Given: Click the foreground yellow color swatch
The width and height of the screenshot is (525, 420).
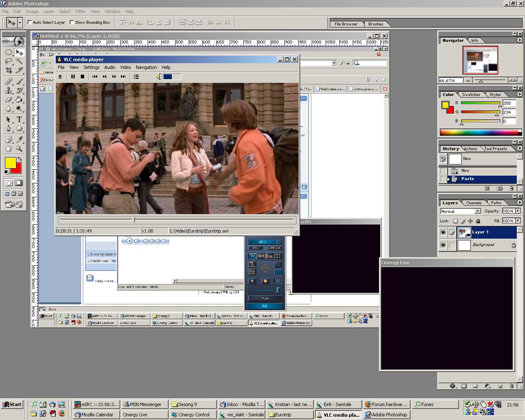Looking at the screenshot, I should click(x=10, y=162).
